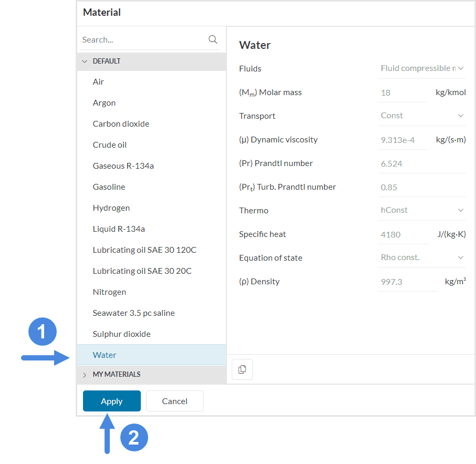Viewport: 476px width, 464px height.
Task: Click the copy material icon
Action: point(242,369)
